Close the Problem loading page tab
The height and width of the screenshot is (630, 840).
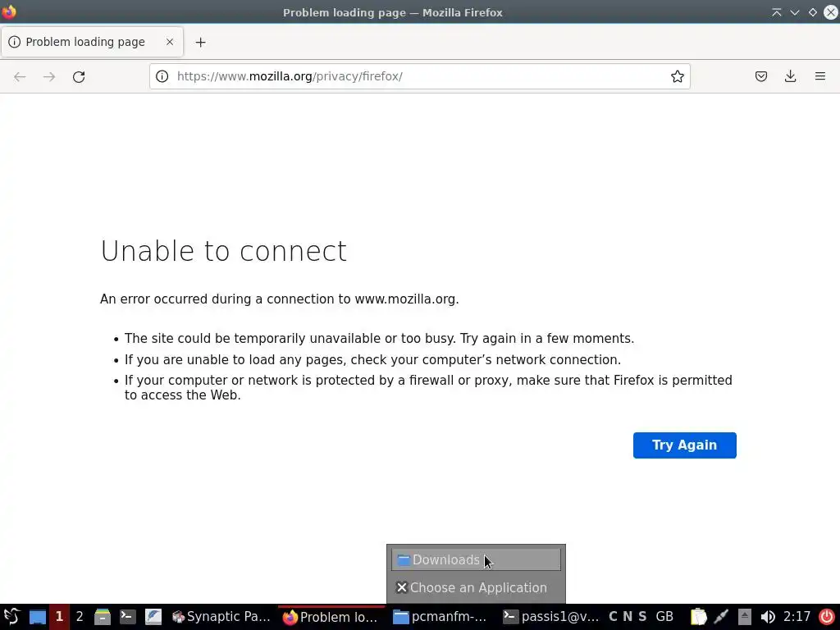(x=170, y=42)
